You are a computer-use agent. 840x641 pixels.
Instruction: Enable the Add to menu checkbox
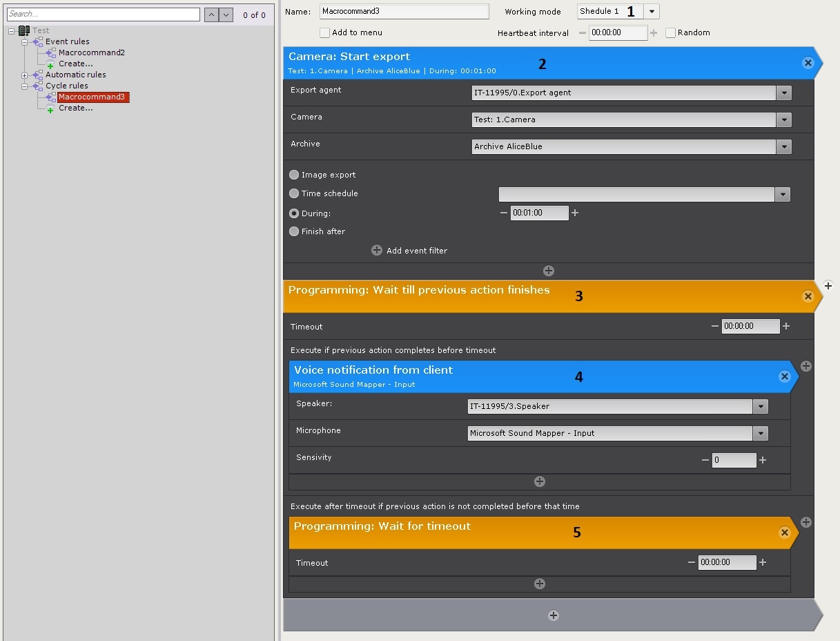[325, 32]
